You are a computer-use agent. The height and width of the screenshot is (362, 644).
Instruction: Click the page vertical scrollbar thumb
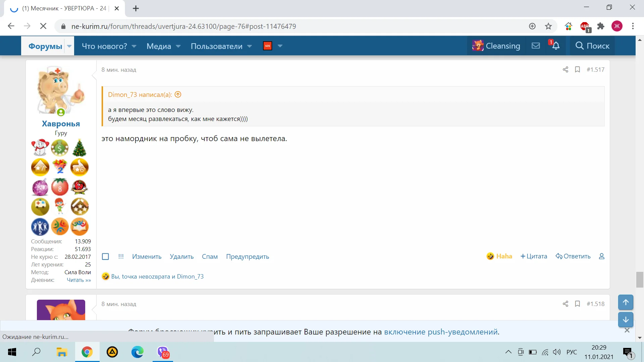[x=640, y=280]
